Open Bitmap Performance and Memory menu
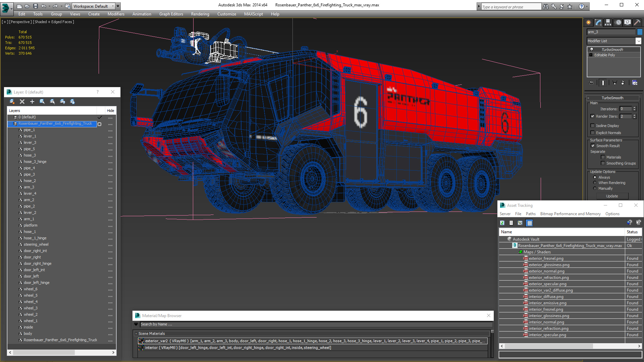Image resolution: width=644 pixels, height=362 pixels. (x=570, y=214)
